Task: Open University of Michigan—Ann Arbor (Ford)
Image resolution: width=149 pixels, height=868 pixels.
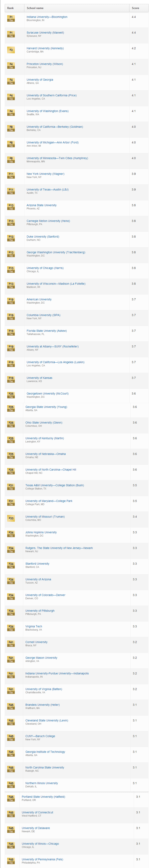Action: pyautogui.click(x=53, y=142)
